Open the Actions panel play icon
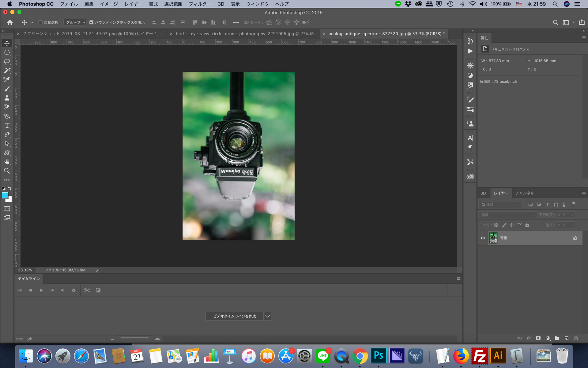The image size is (588, 368). pos(470,51)
